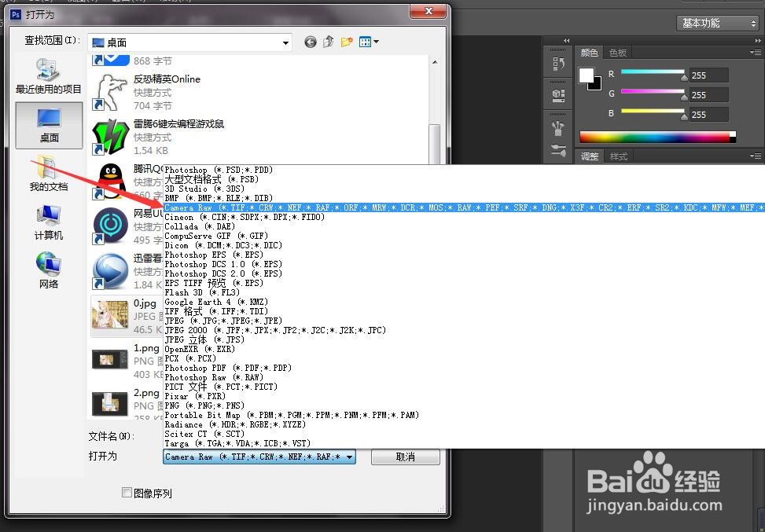Select the 2.png file thumbnail
Viewport: 765px width, 532px height.
click(110, 404)
